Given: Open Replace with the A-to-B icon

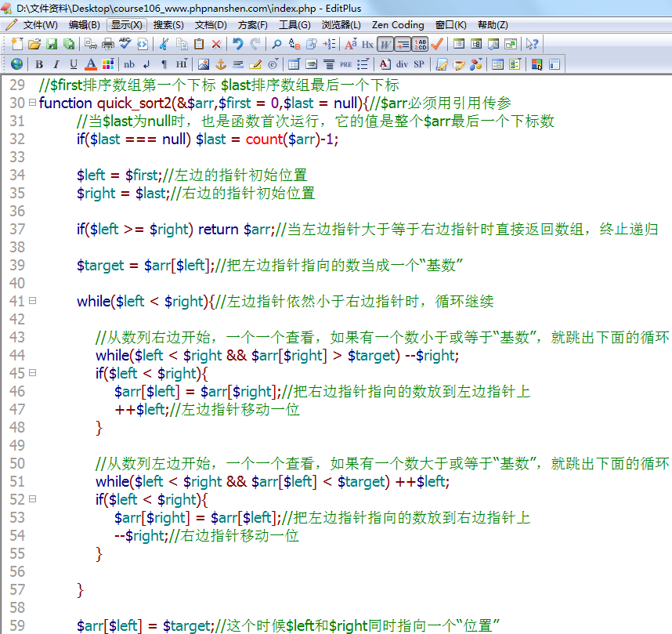Looking at the screenshot, I should pos(294,44).
